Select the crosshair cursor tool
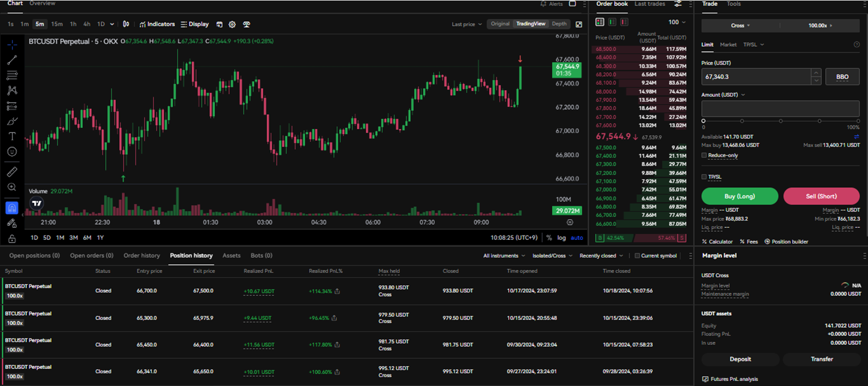The height and width of the screenshot is (386, 868). (12, 44)
